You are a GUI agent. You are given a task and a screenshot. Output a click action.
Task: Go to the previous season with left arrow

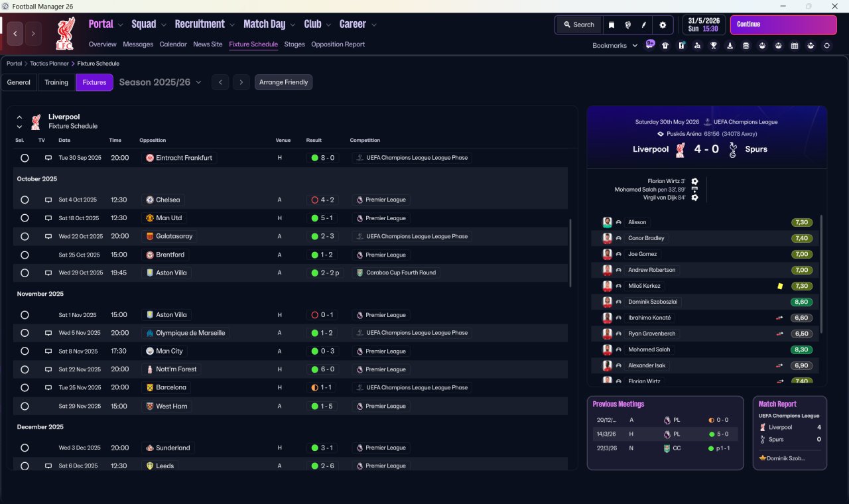pyautogui.click(x=220, y=82)
